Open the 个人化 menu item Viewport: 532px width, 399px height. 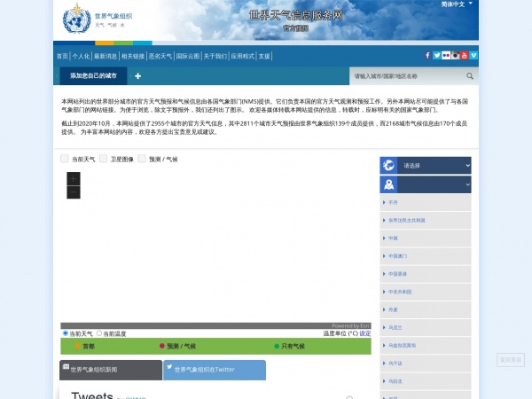click(x=81, y=57)
